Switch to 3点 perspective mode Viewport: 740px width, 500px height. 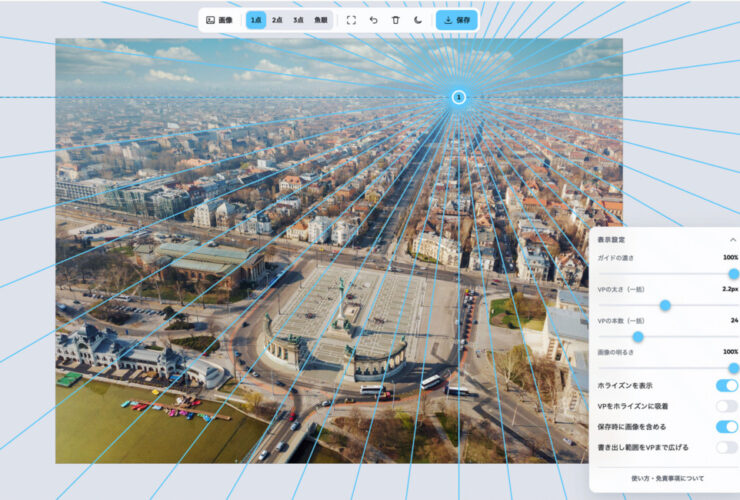pyautogui.click(x=298, y=20)
